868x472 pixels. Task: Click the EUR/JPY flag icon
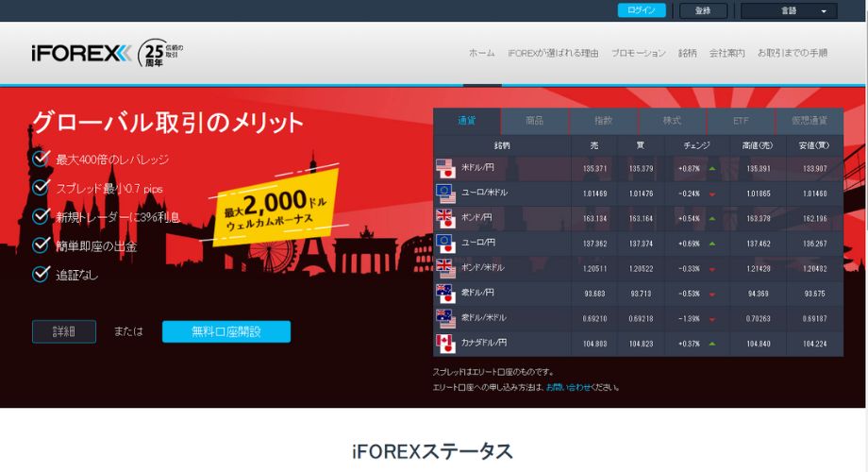[x=445, y=244]
